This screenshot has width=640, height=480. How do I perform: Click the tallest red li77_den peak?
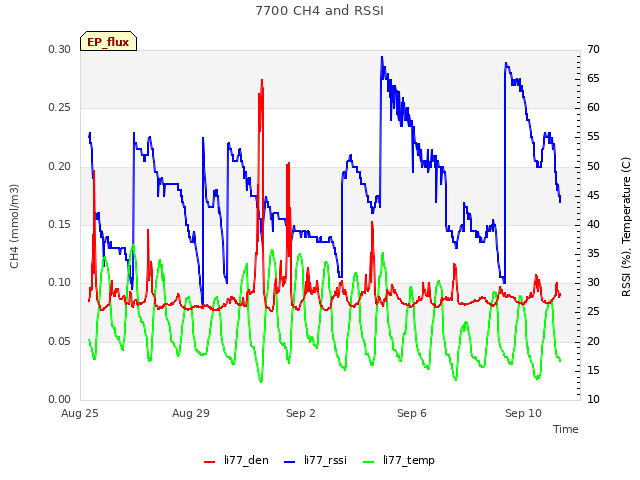tap(262, 81)
